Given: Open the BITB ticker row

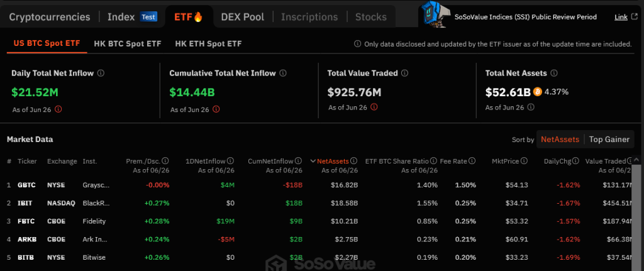Looking at the screenshot, I should 25,257.
